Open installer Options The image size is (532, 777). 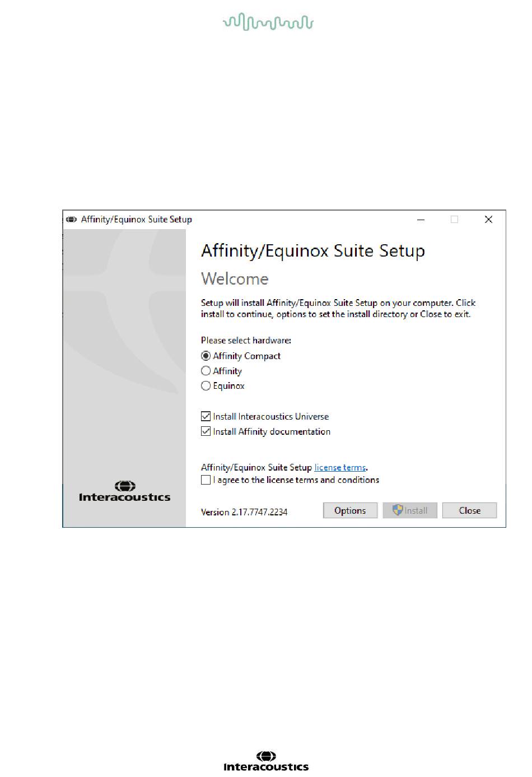350,510
